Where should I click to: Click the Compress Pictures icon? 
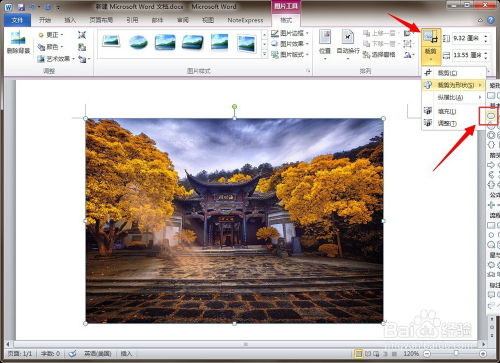[82, 35]
